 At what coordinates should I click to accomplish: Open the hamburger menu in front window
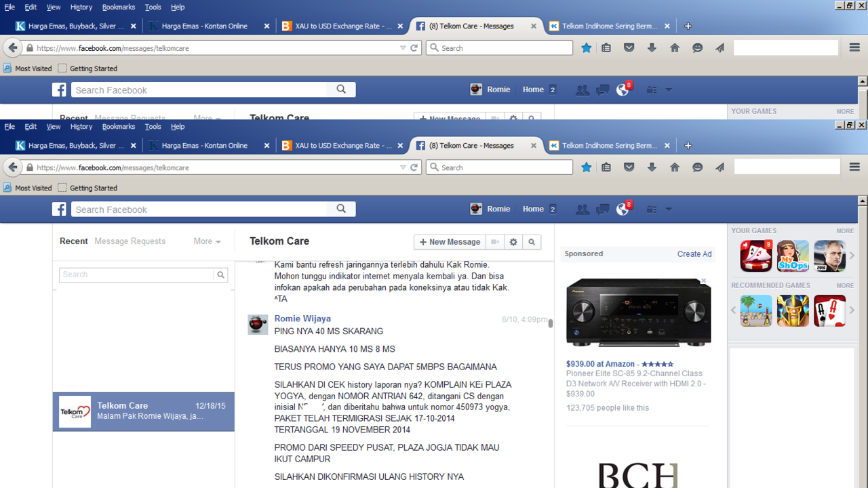pos(854,167)
